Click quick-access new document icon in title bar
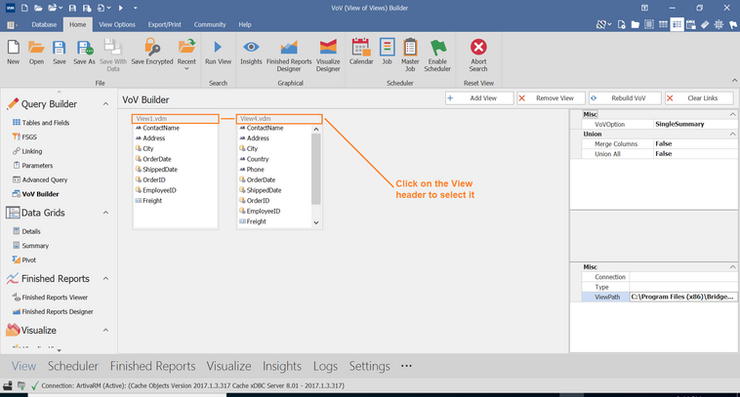The width and height of the screenshot is (740, 397). [x=25, y=8]
